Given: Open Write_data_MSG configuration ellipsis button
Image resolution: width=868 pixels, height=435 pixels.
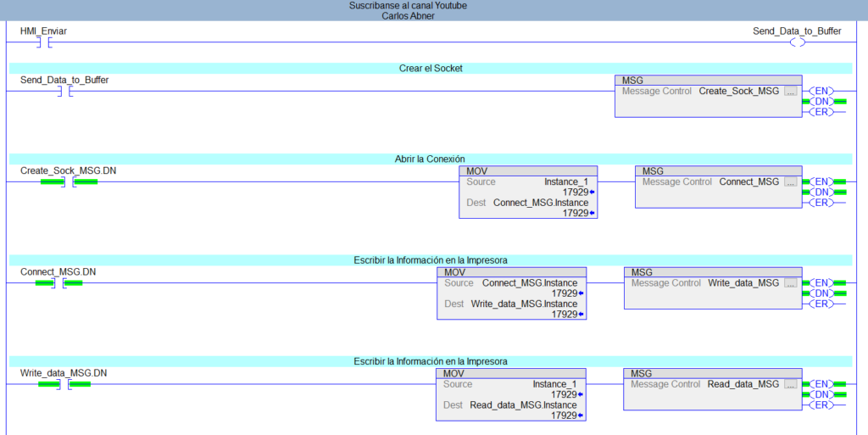Looking at the screenshot, I should [x=791, y=282].
